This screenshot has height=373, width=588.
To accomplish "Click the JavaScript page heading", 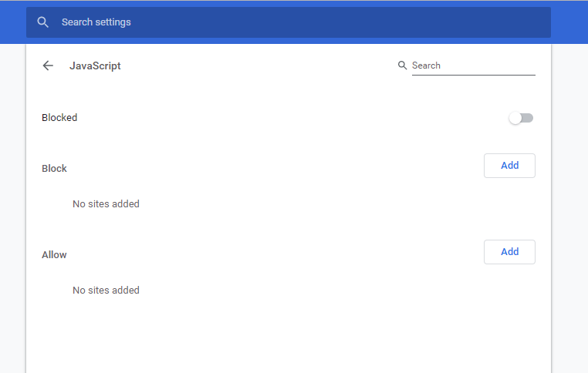I will pos(95,66).
